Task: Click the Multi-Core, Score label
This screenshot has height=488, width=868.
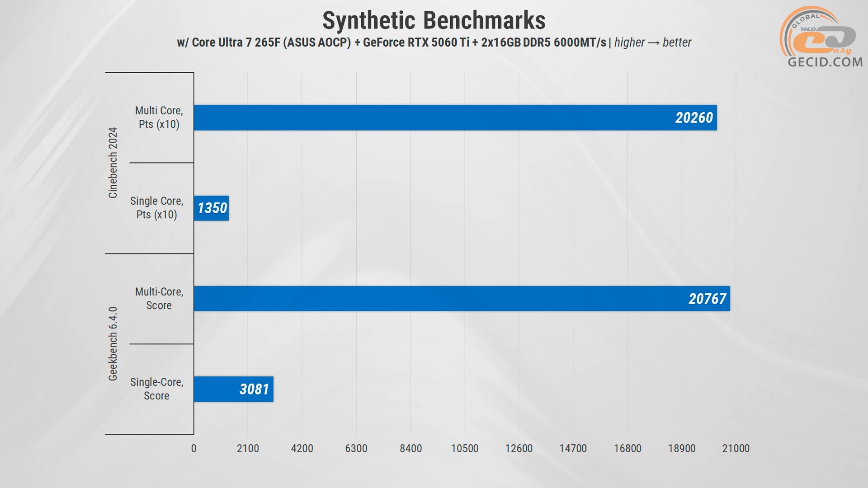Action: coord(159,299)
